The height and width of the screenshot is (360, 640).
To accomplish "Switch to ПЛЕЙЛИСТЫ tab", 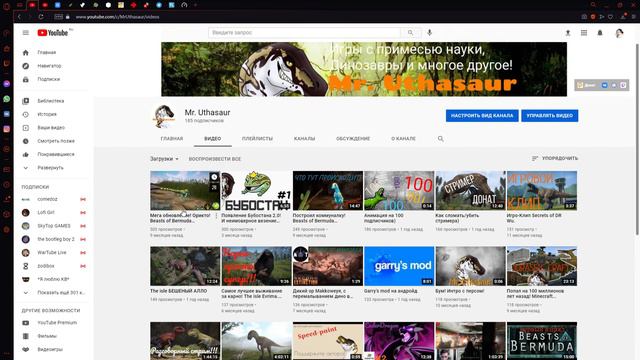I will pos(257,139).
